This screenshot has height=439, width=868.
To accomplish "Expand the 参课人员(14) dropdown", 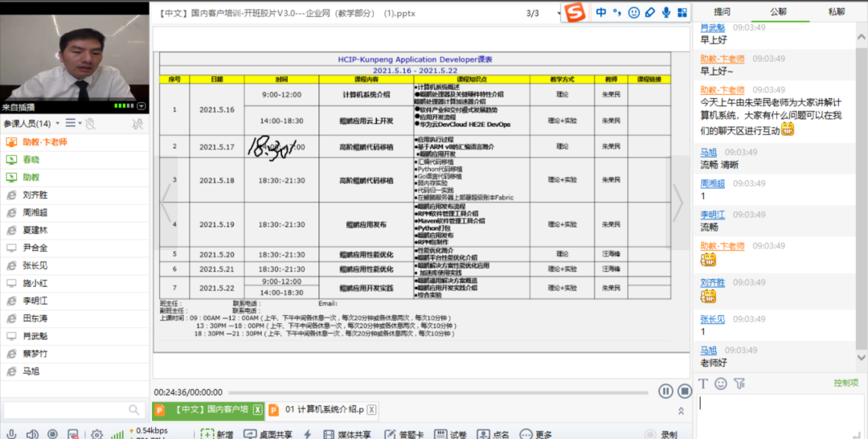I will click(56, 123).
